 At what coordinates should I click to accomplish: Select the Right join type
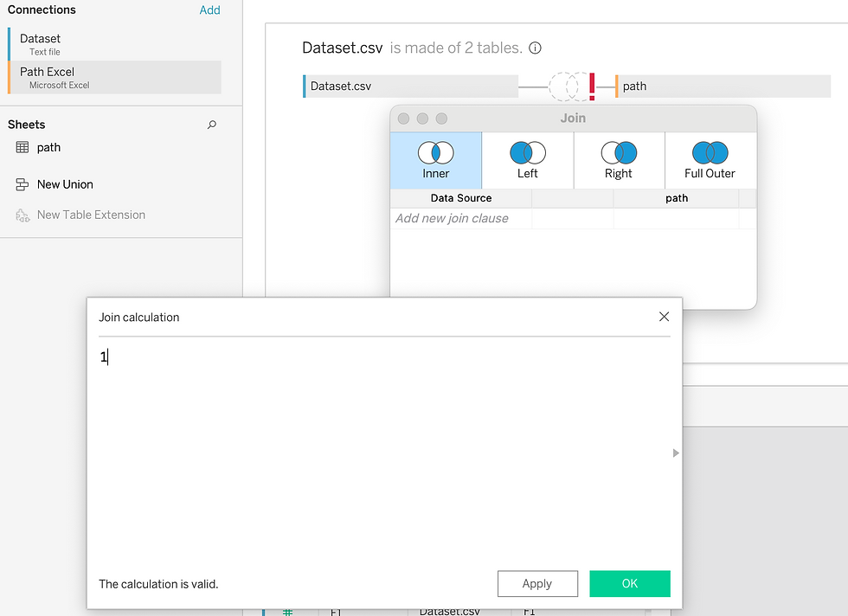point(619,160)
